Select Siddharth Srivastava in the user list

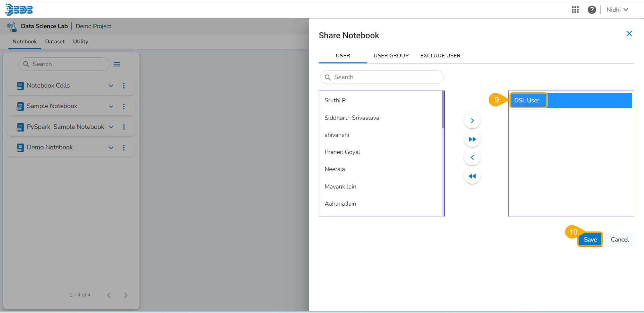[352, 118]
